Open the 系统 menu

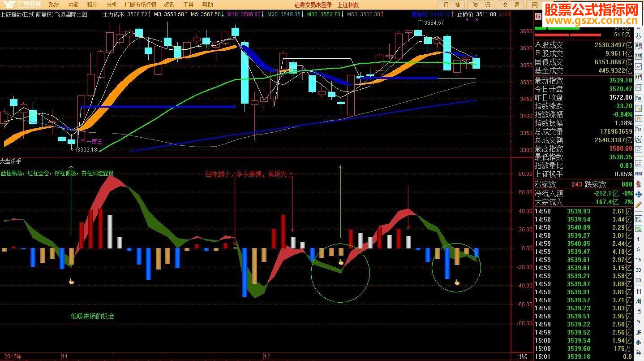click(x=54, y=4)
